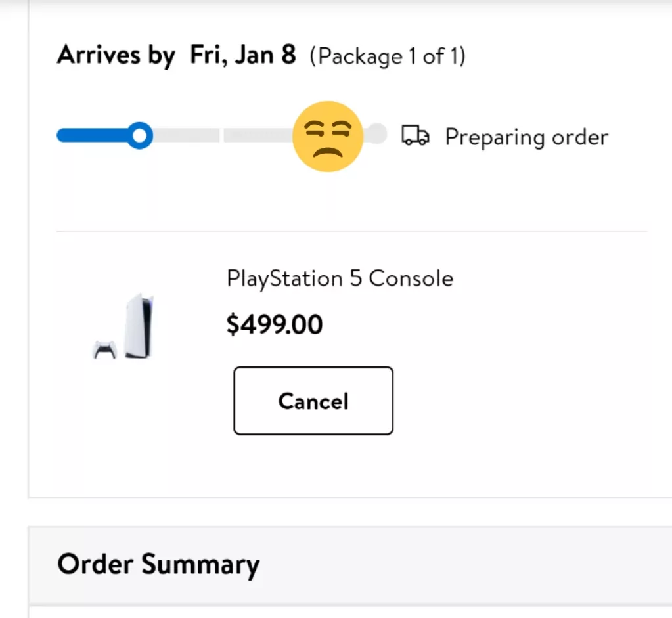Open the PlayStation 5 Console product title
The image size is (672, 618).
[x=340, y=279]
